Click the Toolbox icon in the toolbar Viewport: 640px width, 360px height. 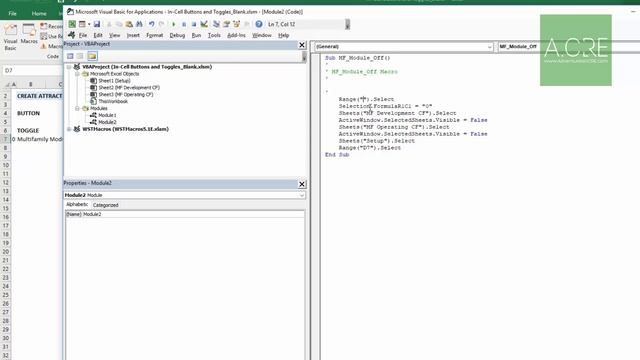tap(247, 24)
